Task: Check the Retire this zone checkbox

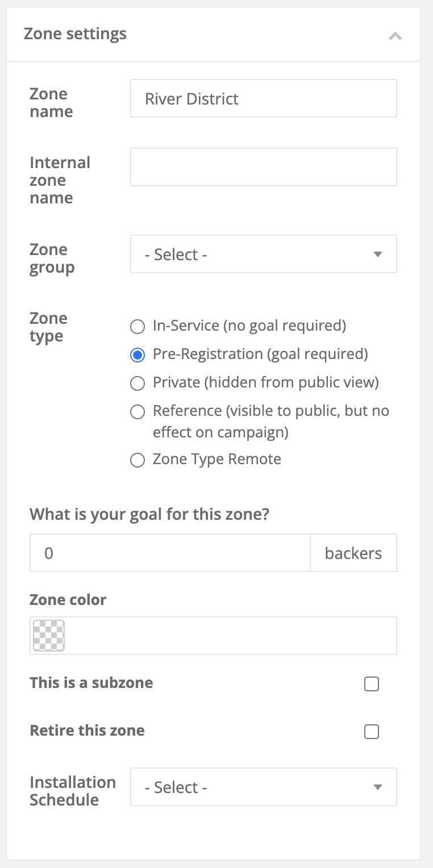Action: pyautogui.click(x=372, y=732)
